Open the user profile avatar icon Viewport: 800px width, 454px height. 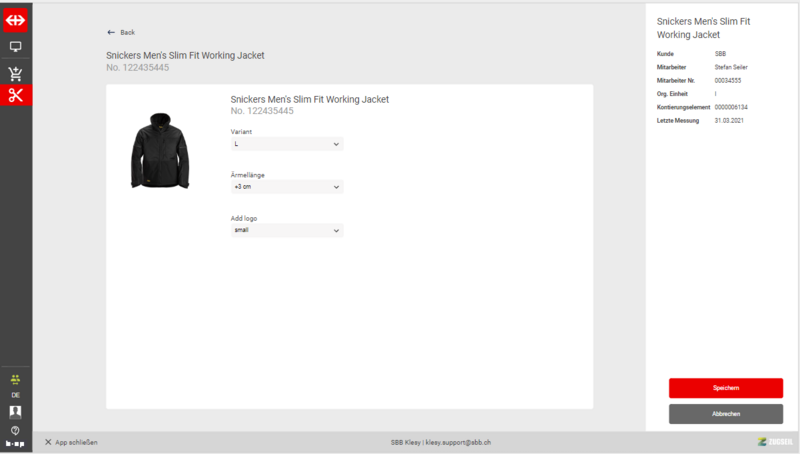pyautogui.click(x=15, y=411)
